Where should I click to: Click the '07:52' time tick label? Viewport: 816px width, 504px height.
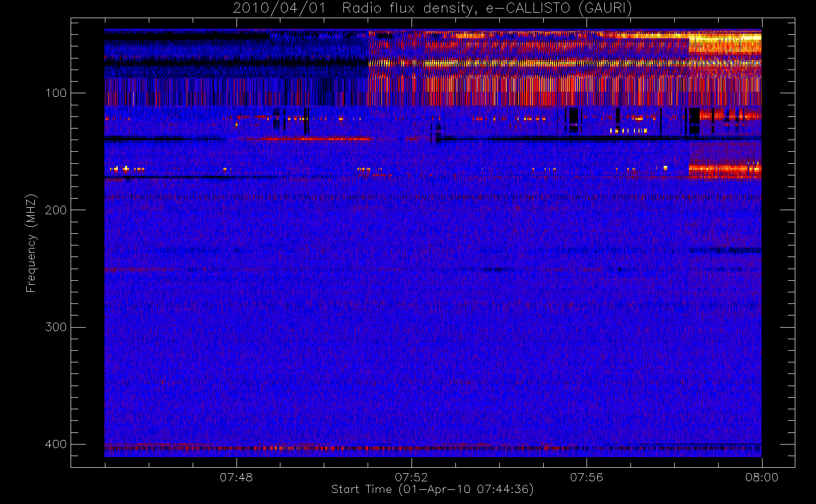(411, 477)
